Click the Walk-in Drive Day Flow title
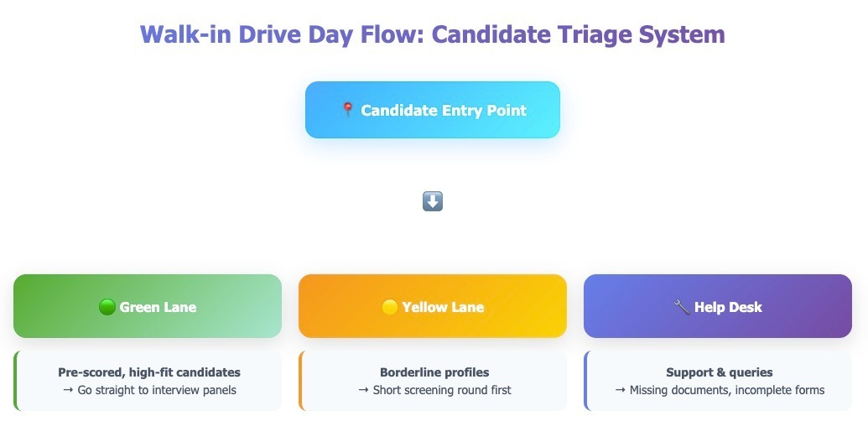868x447 pixels. pos(433,35)
